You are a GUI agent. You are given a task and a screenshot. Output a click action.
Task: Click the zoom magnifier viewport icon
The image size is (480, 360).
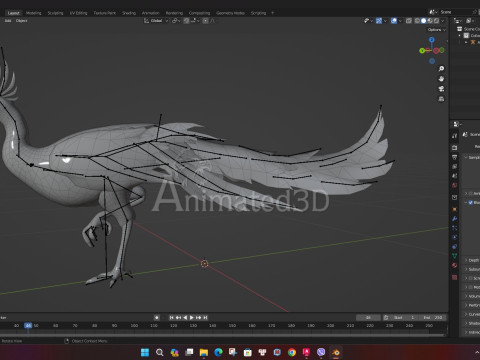tap(441, 69)
